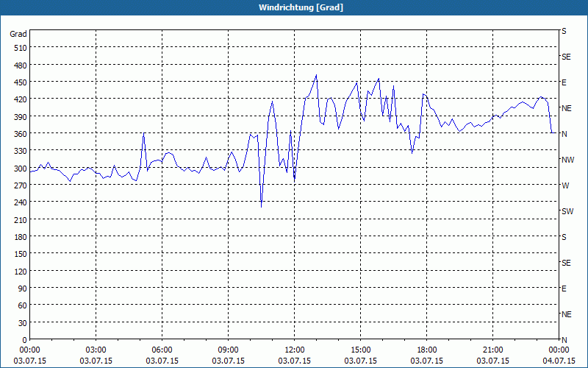The image size is (588, 368).
Task: Click the 'N' compass label at 0 baseline
Action: pos(564,340)
